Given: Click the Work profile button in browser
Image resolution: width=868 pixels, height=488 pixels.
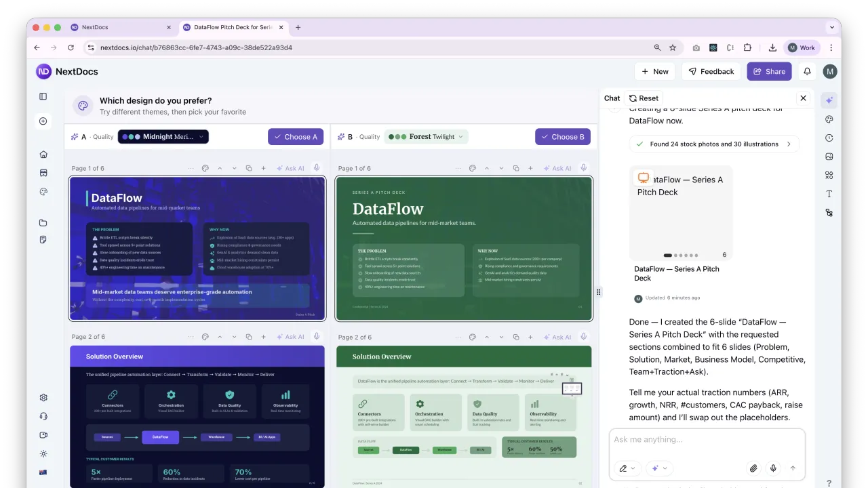Looking at the screenshot, I should click(802, 47).
